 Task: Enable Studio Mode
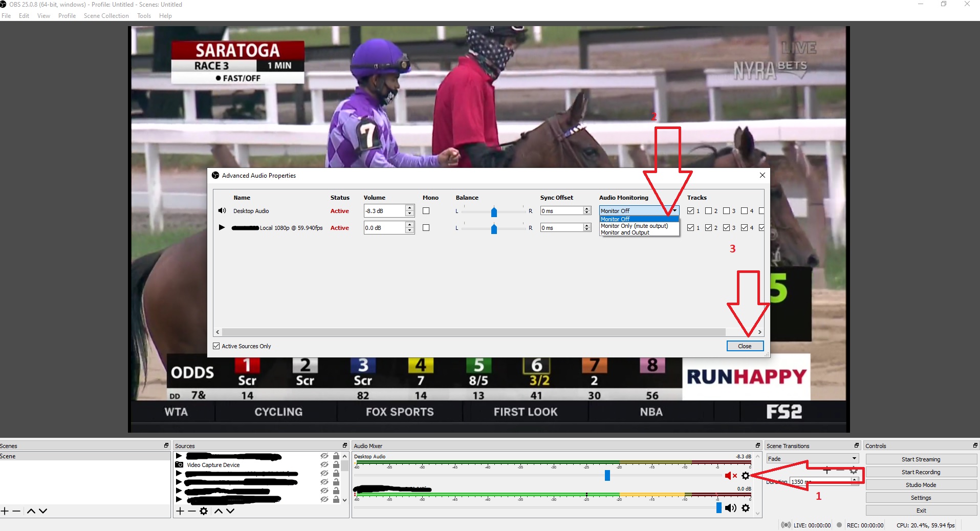coord(921,485)
